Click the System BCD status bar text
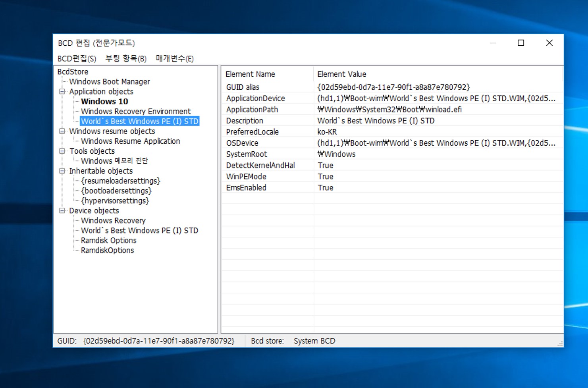 click(x=314, y=341)
